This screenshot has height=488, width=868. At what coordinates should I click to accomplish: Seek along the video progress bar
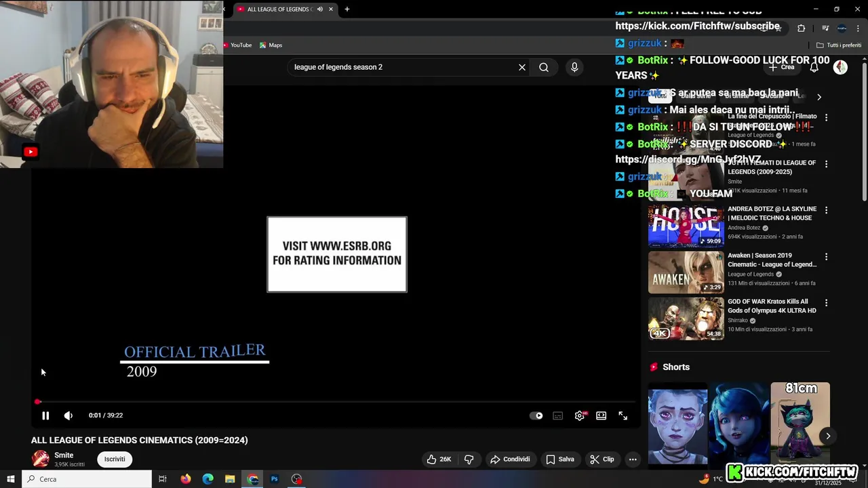[x=336, y=402]
